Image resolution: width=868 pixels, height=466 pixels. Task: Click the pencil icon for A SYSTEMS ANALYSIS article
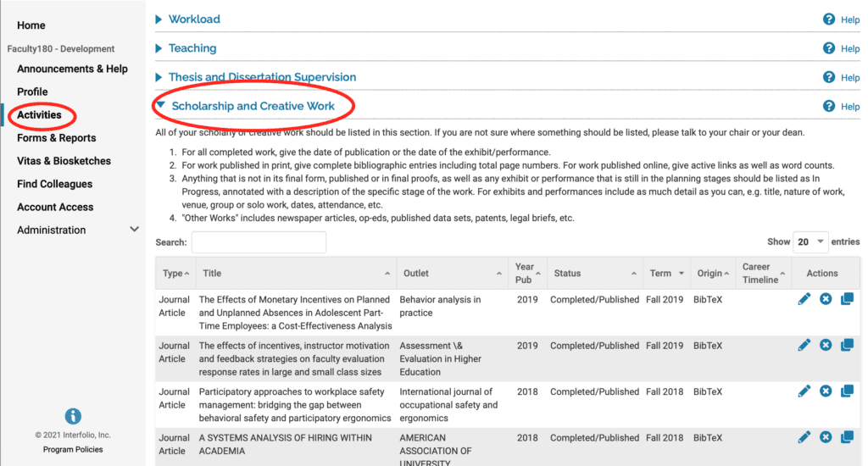804,437
